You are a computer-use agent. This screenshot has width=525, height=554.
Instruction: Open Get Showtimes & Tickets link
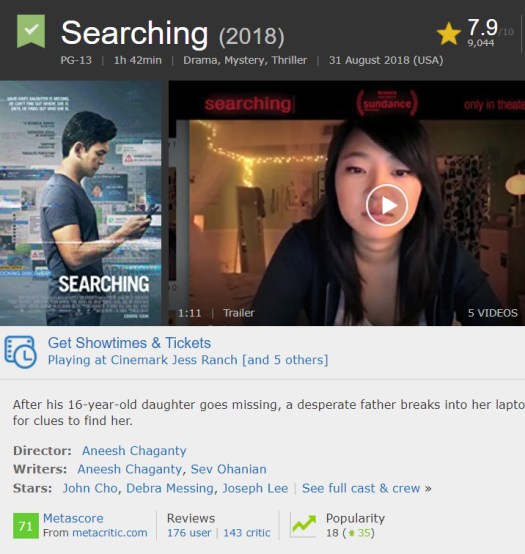(129, 343)
